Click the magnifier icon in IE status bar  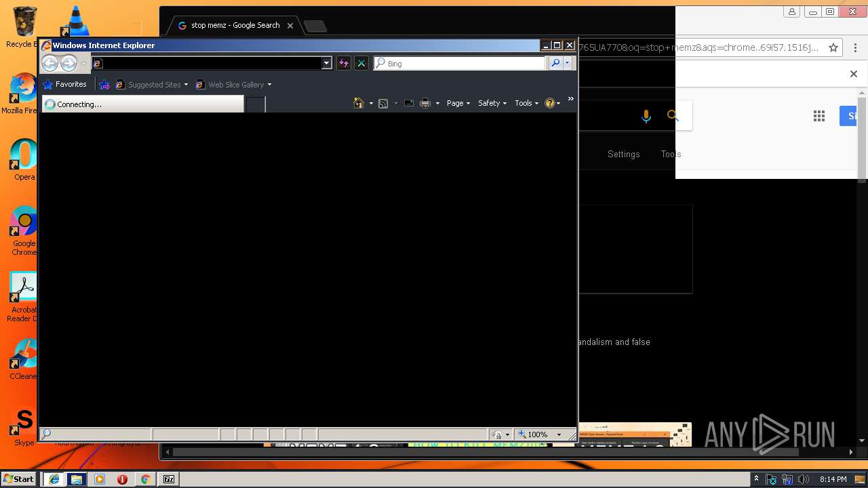[x=46, y=434]
